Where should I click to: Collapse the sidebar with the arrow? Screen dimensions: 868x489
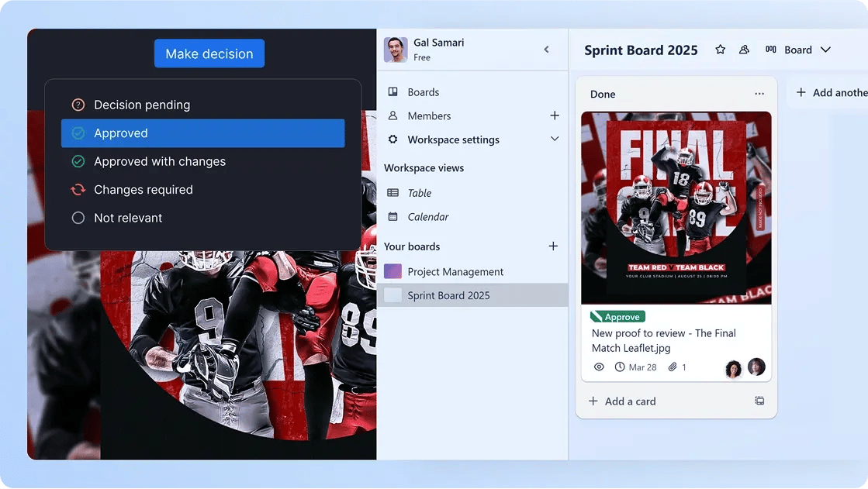coord(546,50)
